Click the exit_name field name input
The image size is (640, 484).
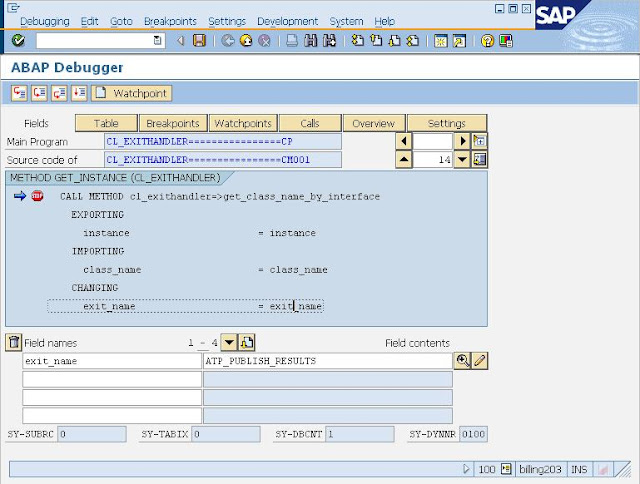tap(112, 361)
